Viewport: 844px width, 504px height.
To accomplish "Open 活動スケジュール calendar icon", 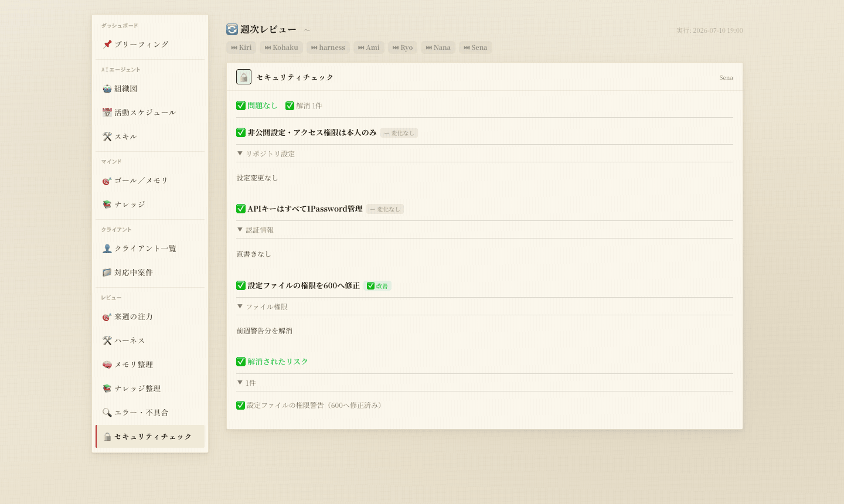I will point(107,113).
